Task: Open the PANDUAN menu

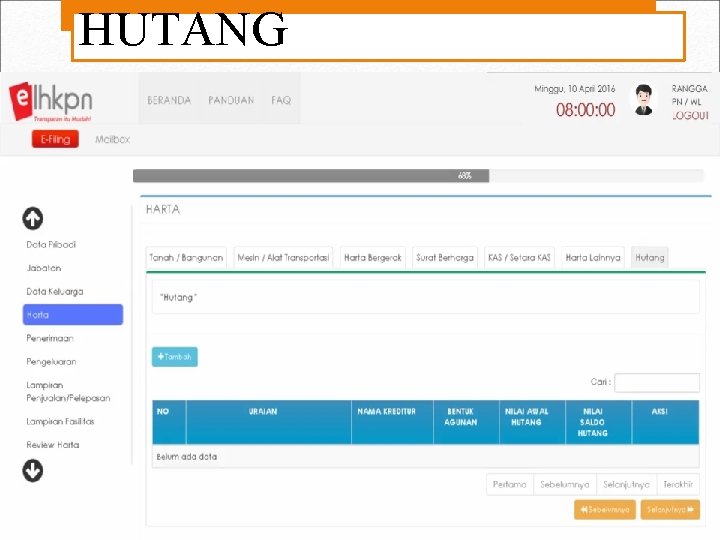Action: (231, 100)
